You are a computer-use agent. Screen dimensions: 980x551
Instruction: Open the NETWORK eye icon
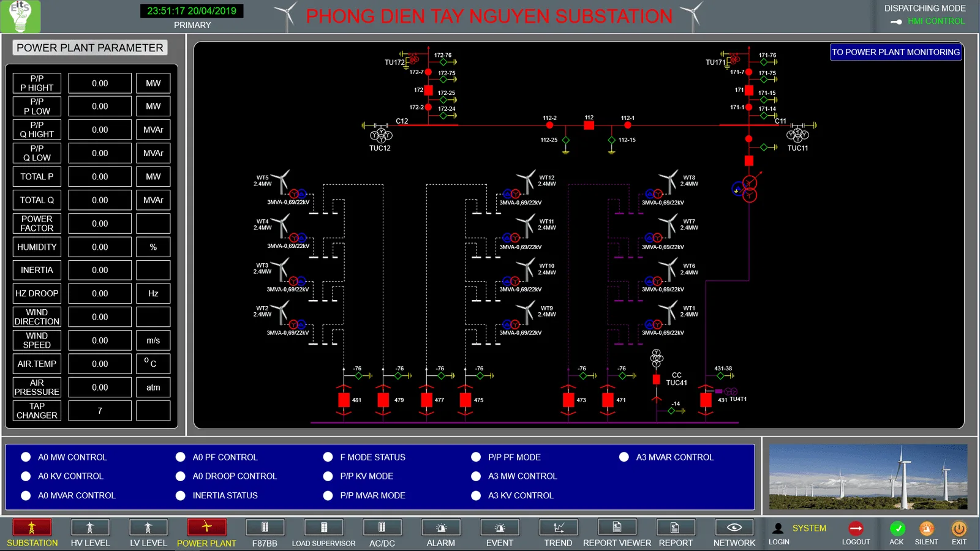[x=734, y=527]
